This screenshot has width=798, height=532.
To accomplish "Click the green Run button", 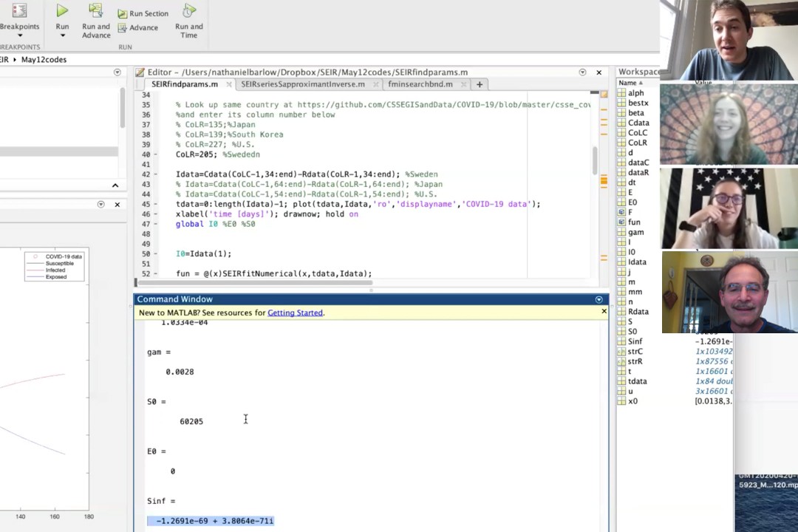I will [62, 11].
